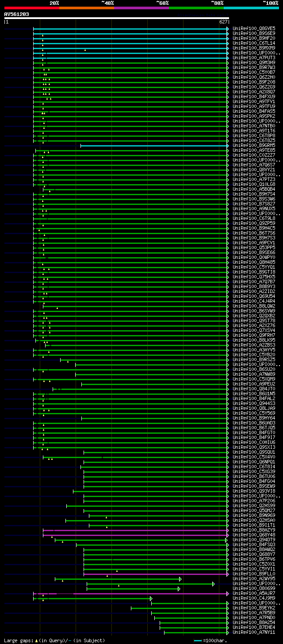Select label UniRef100_Q75HX5
The image size is (283, 644).
pyautogui.click(x=254, y=277)
